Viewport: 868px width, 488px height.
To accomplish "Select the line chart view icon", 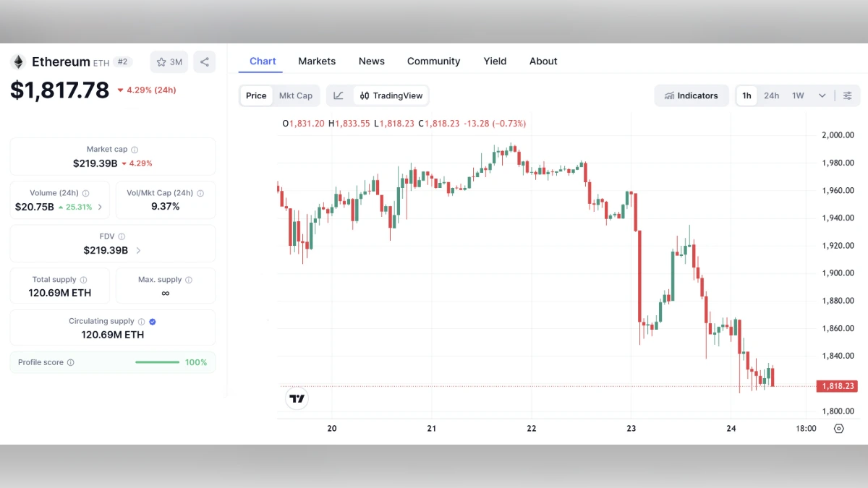I will (x=339, y=95).
